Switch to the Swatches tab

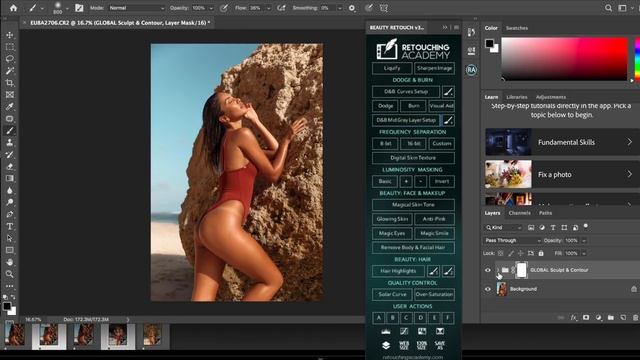point(517,28)
